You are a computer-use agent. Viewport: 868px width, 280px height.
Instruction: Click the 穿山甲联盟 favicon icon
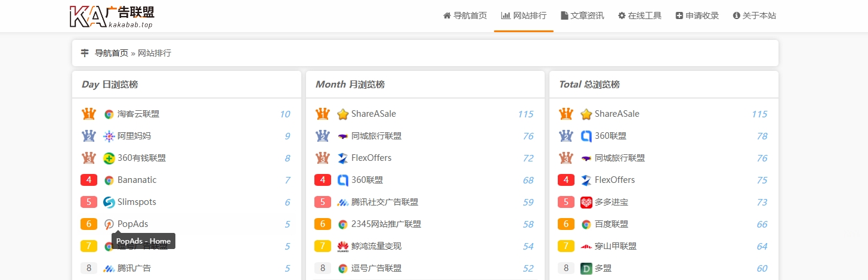586,247
